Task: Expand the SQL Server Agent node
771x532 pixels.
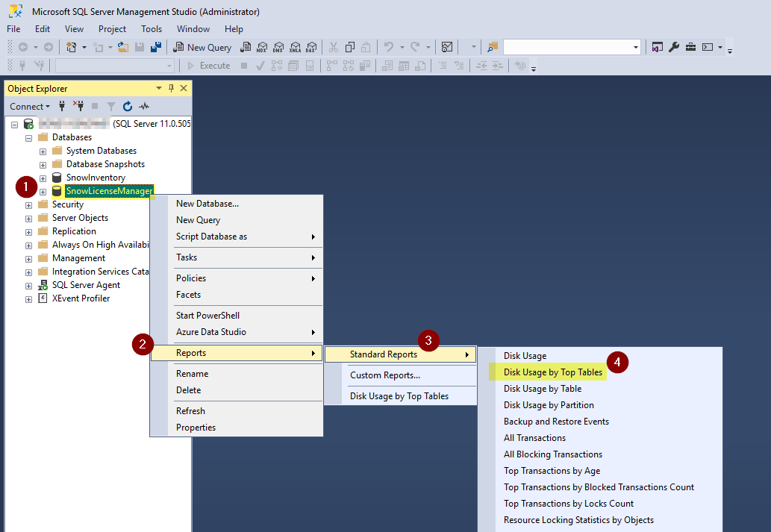Action: (28, 286)
